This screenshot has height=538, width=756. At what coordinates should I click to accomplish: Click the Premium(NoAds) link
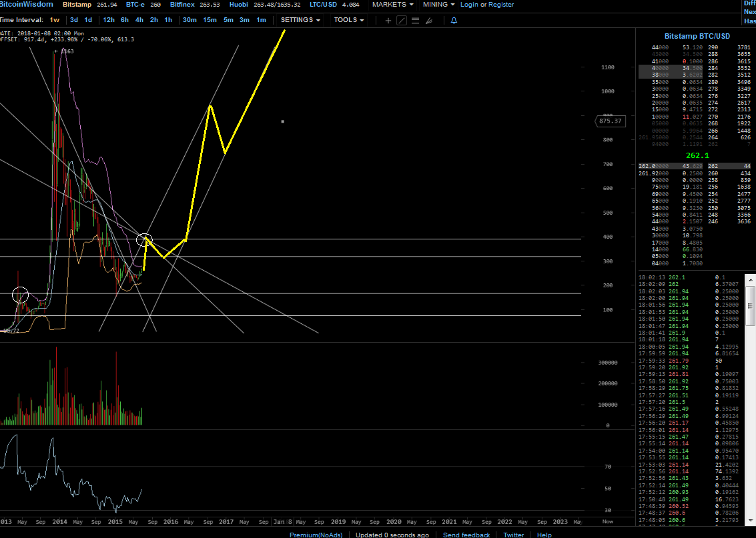pyautogui.click(x=316, y=535)
